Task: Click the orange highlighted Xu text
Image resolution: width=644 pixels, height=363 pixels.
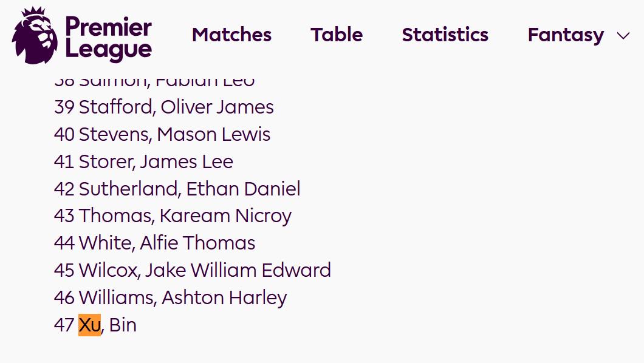Action: (89, 325)
